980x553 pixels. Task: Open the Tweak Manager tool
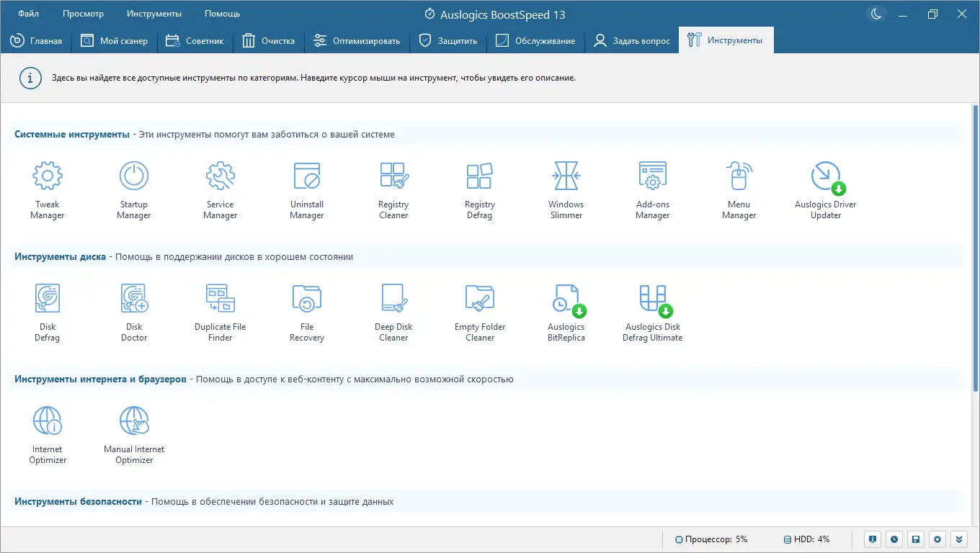tap(48, 190)
